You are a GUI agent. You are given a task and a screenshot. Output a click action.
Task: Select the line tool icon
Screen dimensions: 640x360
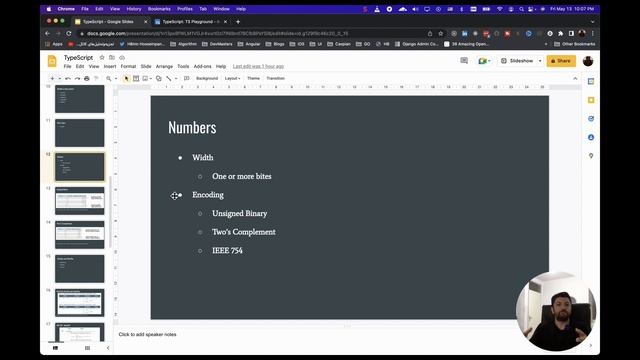[x=169, y=78]
